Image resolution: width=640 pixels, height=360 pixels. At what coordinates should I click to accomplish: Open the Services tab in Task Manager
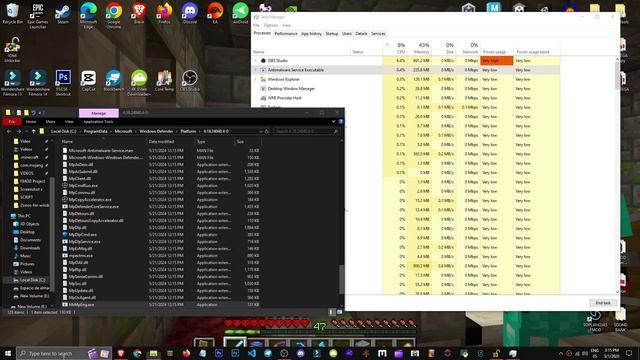coord(378,33)
